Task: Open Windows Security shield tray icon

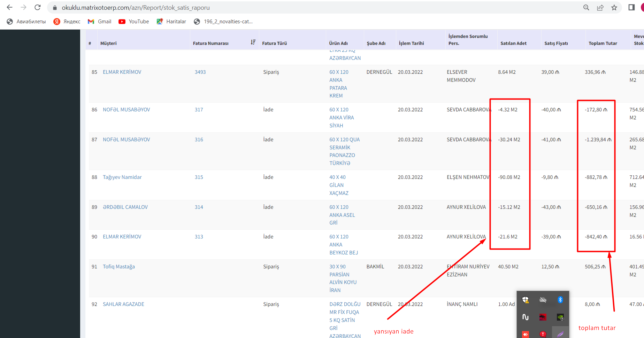Action: 526,300
